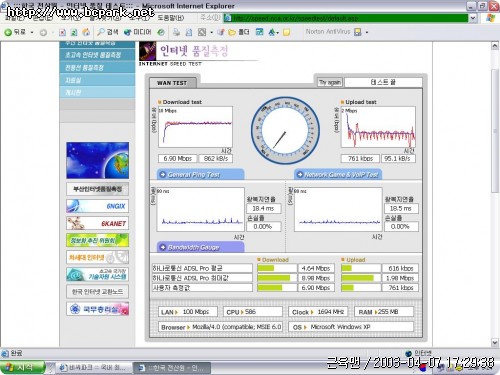The height and width of the screenshot is (375, 500).
Task: Open the 6KANET banner link
Action: [97, 223]
